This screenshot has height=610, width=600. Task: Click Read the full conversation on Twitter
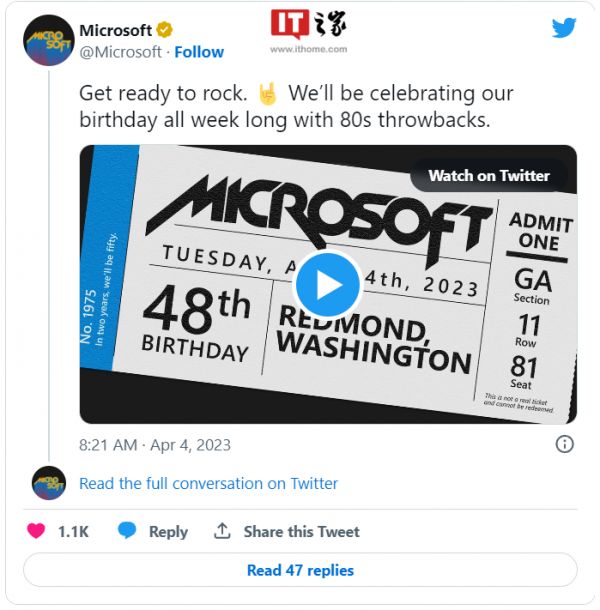[x=208, y=483]
